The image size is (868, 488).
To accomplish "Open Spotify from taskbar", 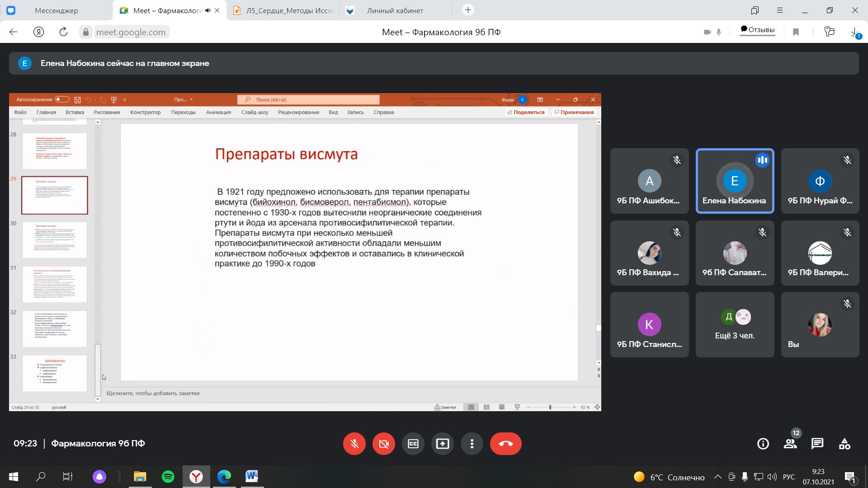I will tap(168, 476).
